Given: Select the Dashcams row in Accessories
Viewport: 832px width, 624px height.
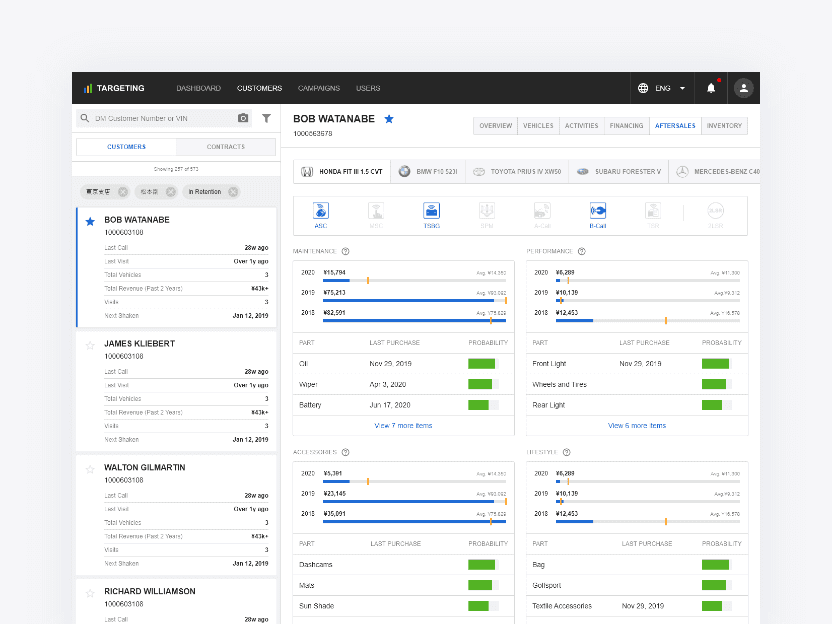Looking at the screenshot, I should click(x=403, y=565).
